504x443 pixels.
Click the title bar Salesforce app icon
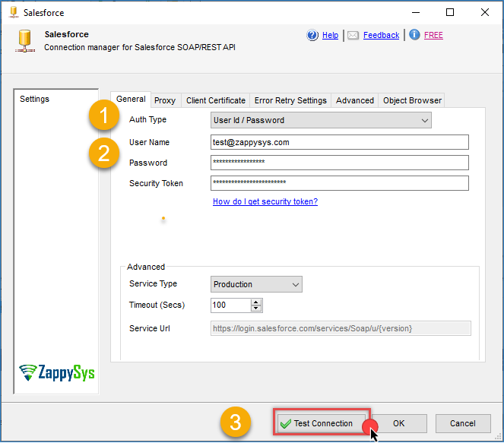(14, 12)
